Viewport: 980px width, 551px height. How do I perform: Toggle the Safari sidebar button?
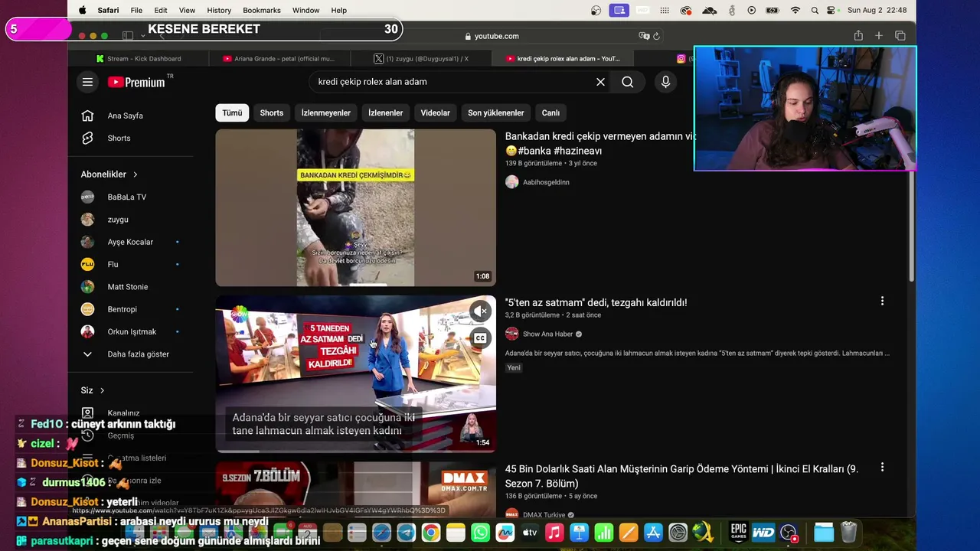128,36
